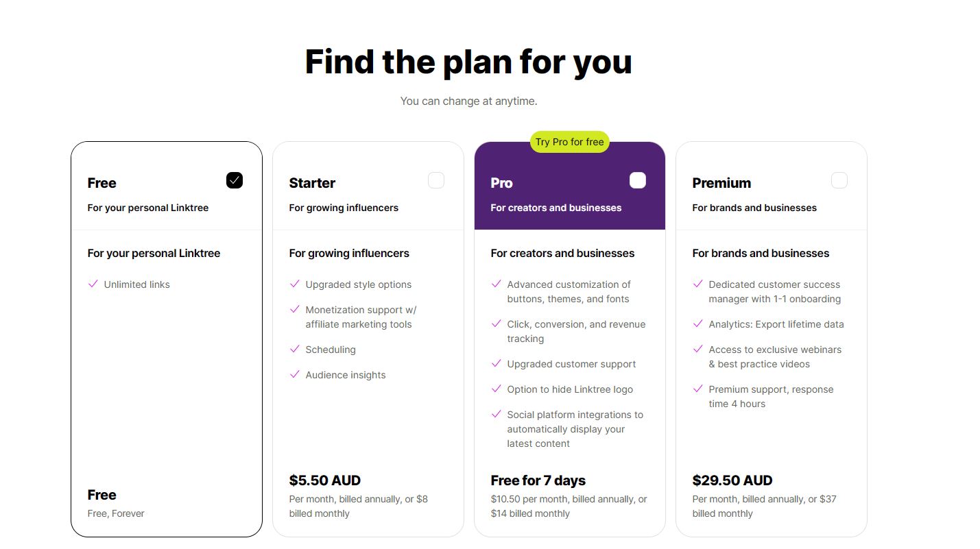Viewport: 980px width, 549px height.
Task: Click the checkmark beside Audience insights
Action: 295,374
